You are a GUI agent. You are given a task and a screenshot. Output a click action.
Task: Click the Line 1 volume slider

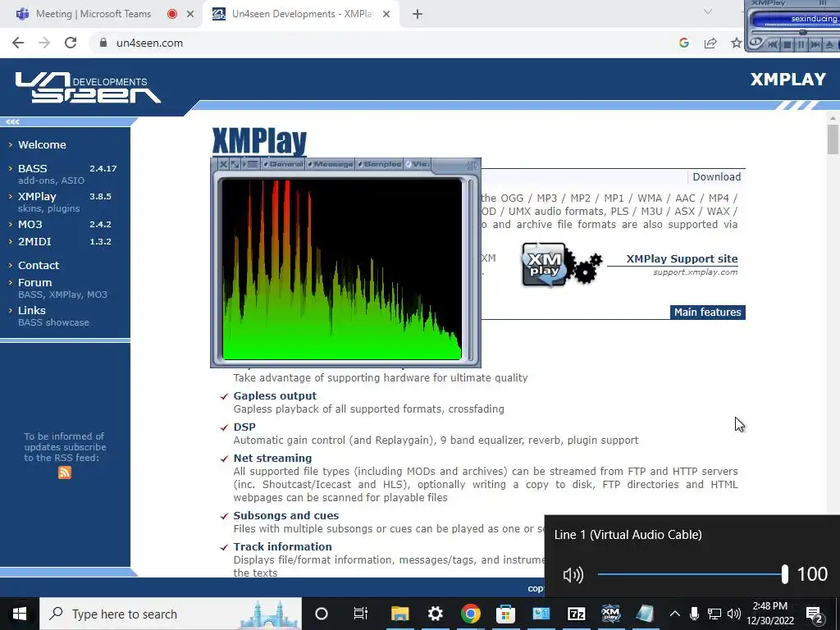[692, 574]
